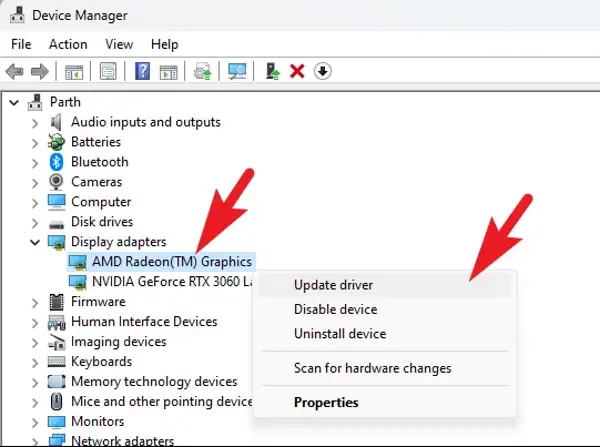Viewport: 600px width, 447px height.
Task: Collapse the Parth root node
Action: tap(14, 103)
